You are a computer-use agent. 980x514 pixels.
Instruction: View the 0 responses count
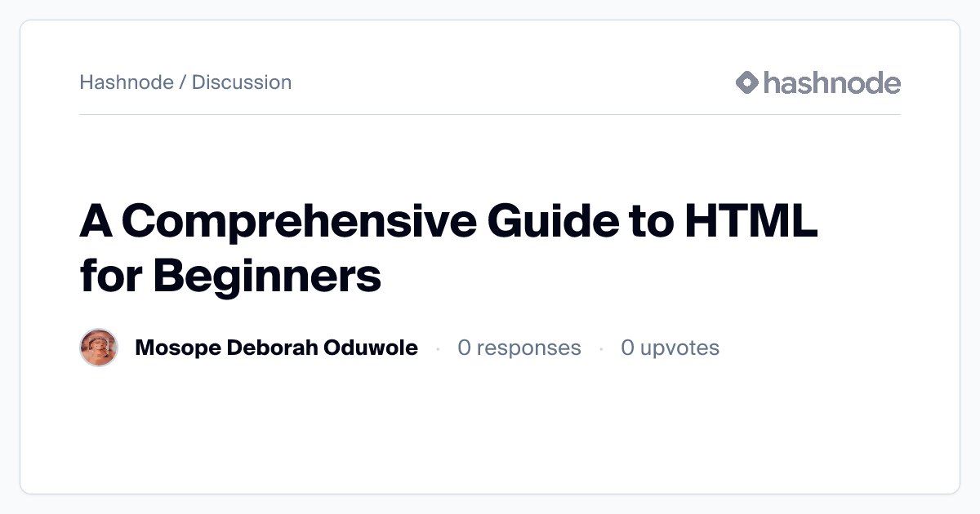coord(519,348)
